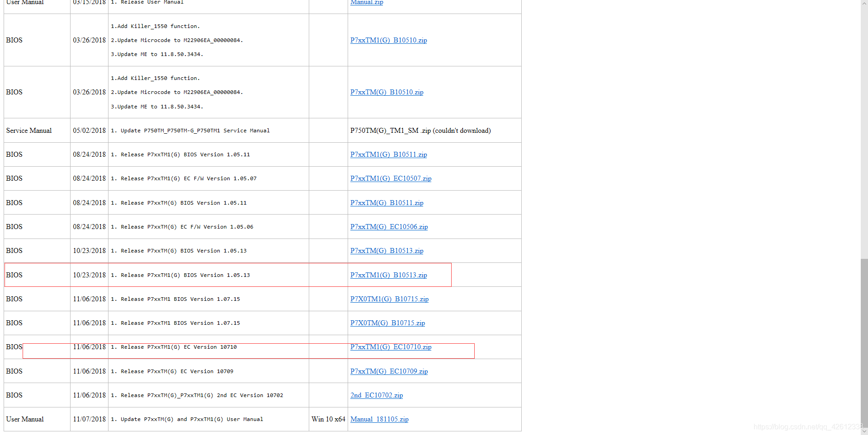Select "Release P7xxTM(G) EC F/W Version 1.05.06" text
This screenshot has height=435, width=868.
[187, 227]
